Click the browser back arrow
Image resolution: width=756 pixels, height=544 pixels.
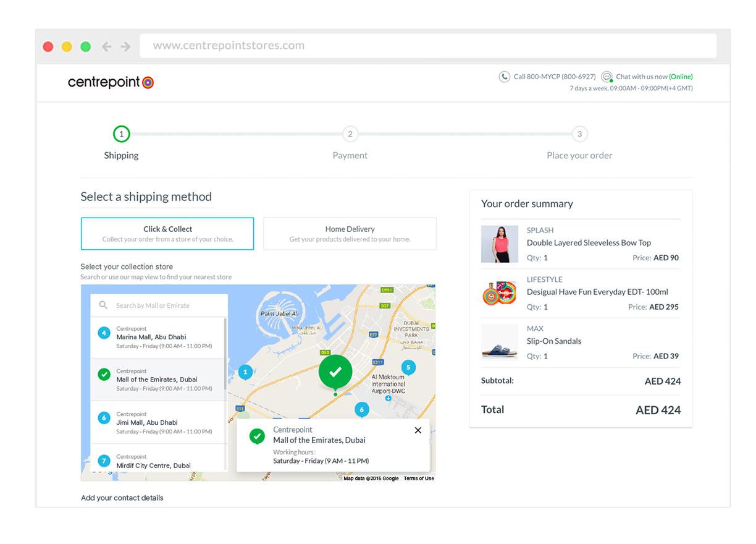pyautogui.click(x=106, y=45)
